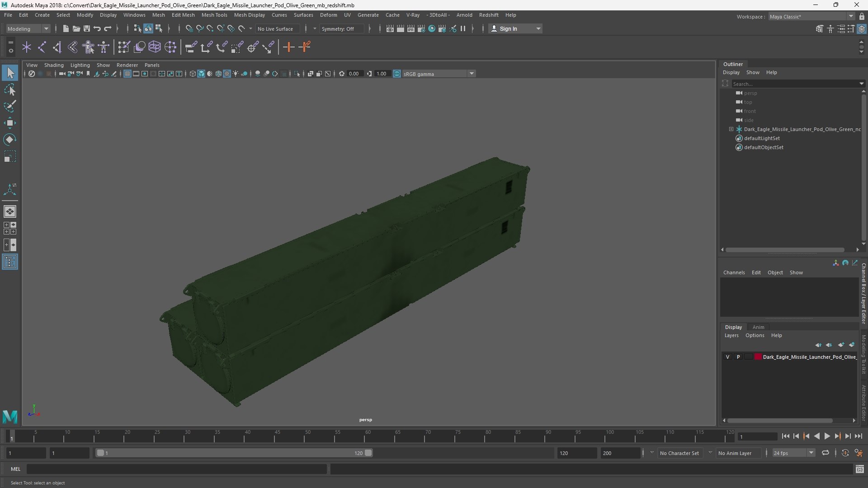This screenshot has height=488, width=868.
Task: Activate the Scale tool in toolbox
Action: pos(10,156)
